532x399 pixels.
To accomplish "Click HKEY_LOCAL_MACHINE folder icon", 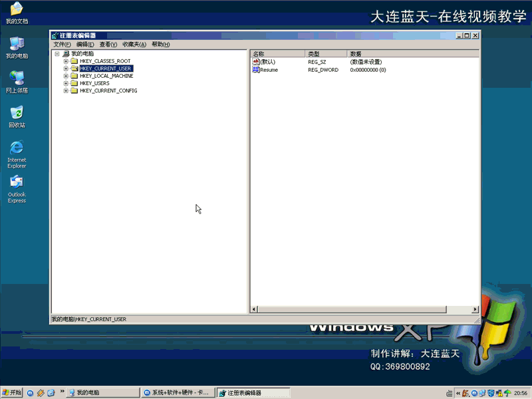I will point(74,76).
